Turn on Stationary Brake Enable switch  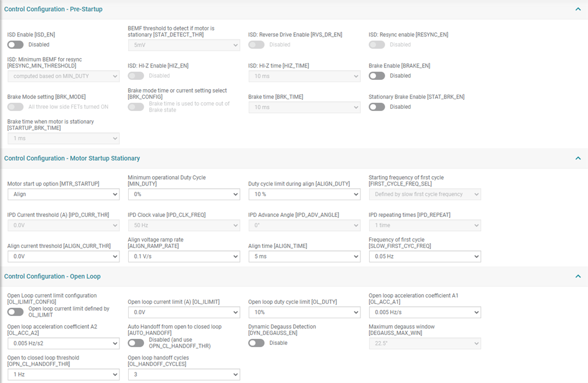click(377, 107)
